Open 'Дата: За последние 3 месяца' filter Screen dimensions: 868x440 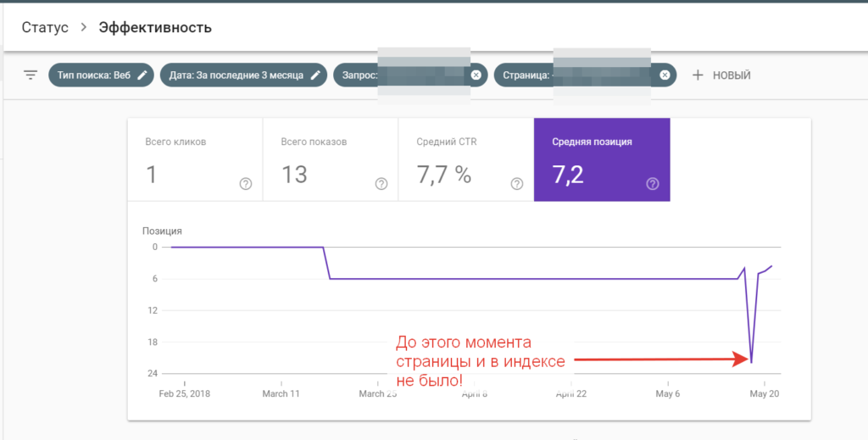pos(237,75)
